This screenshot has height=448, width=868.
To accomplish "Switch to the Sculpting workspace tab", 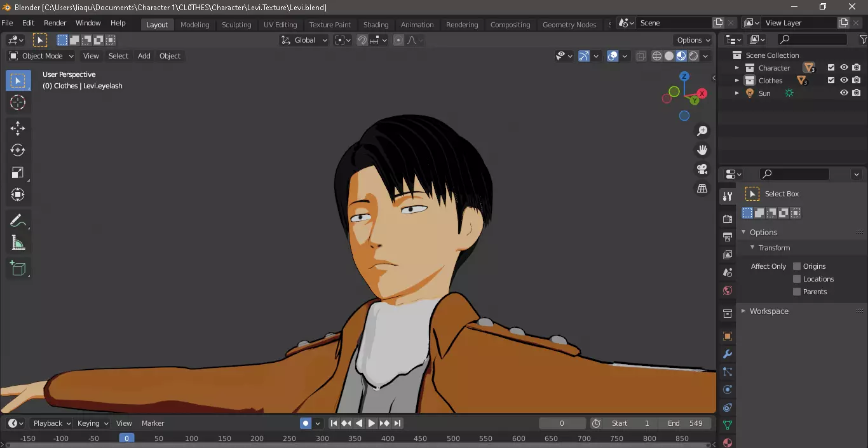I will pos(236,25).
